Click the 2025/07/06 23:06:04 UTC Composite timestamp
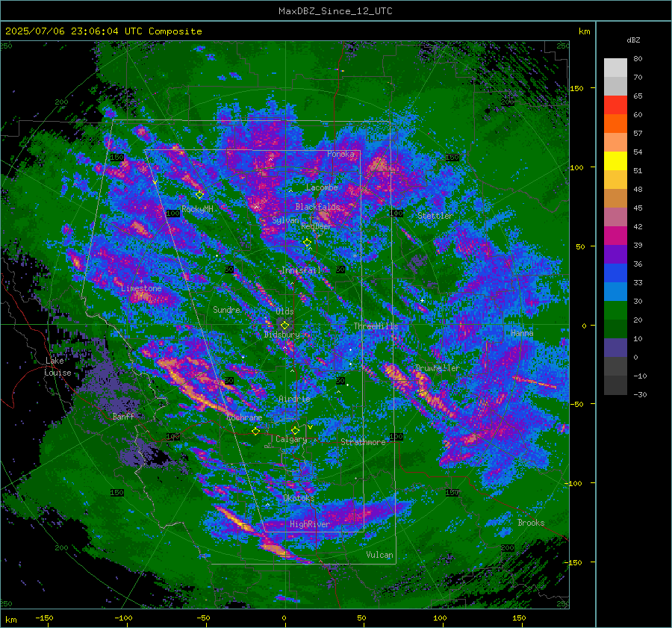Viewport: 672px width, 628px height. [103, 31]
